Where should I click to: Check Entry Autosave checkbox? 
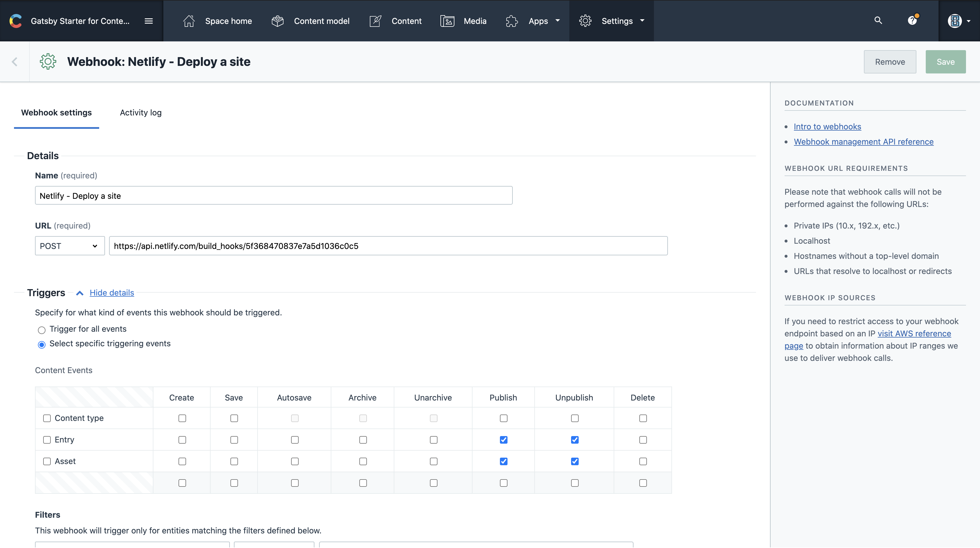click(x=295, y=440)
